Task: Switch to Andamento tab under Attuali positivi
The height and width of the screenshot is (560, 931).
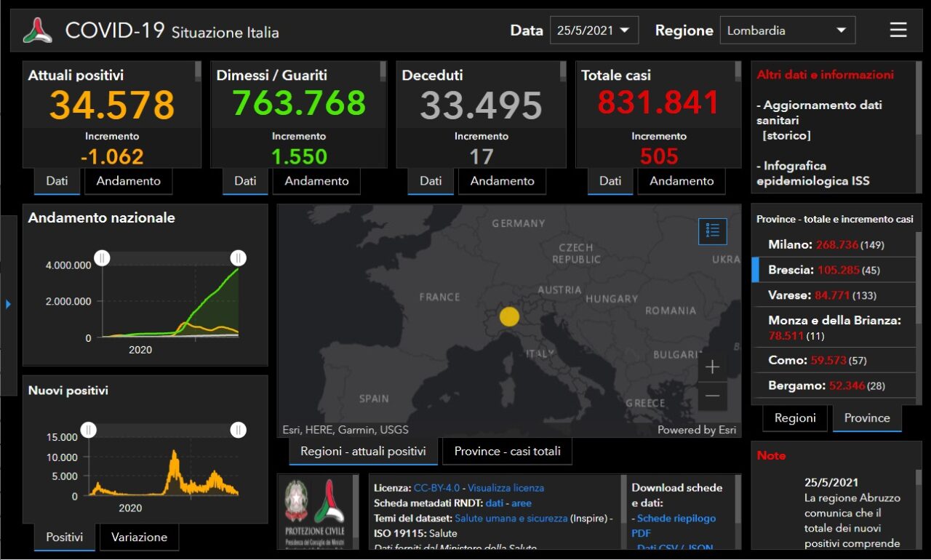Action: (128, 181)
